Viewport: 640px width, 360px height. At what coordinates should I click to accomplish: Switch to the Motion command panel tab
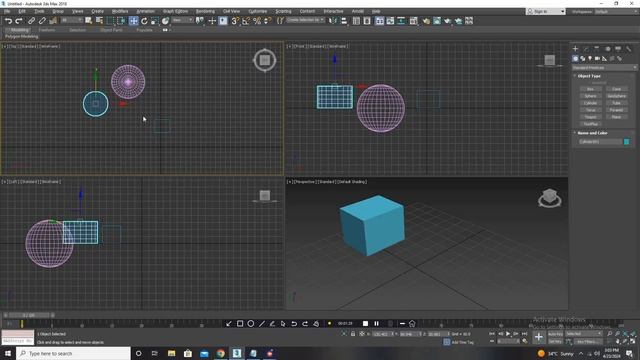click(607, 49)
